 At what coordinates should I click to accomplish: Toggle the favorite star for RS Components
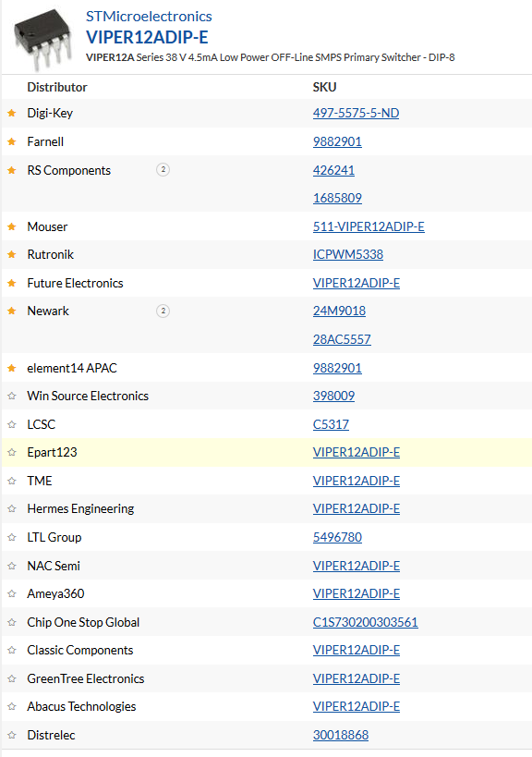12,170
